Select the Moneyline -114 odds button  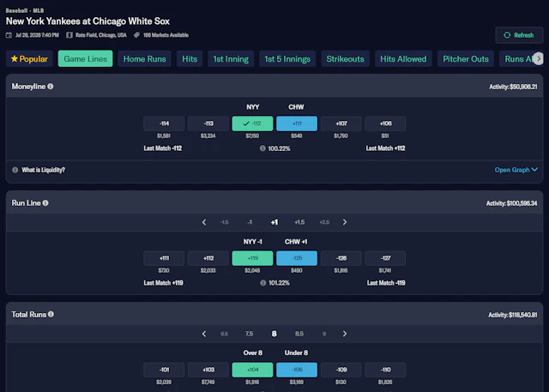pyautogui.click(x=164, y=124)
